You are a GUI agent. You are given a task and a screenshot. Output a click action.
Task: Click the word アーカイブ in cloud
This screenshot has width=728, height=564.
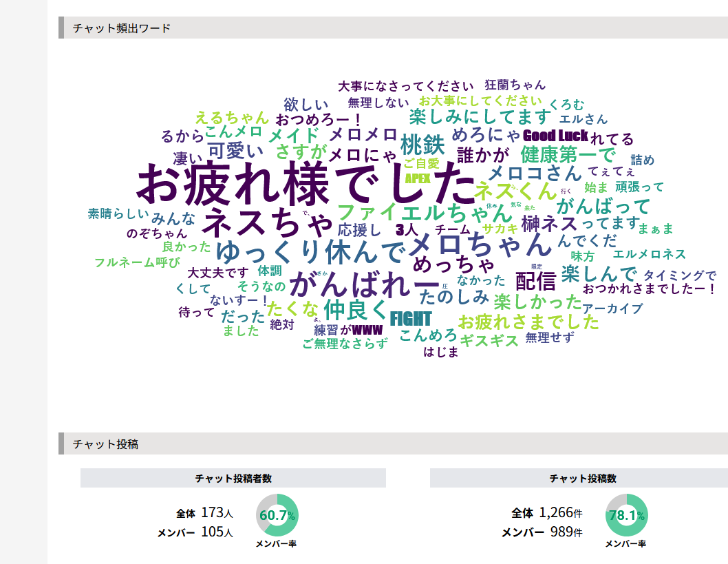pos(612,309)
